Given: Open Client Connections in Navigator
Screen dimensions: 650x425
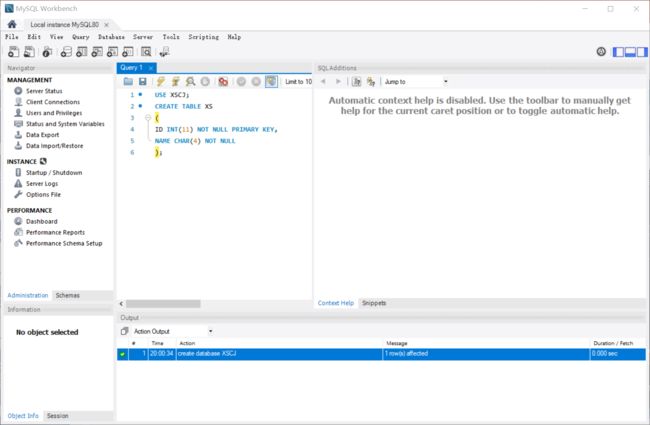Looking at the screenshot, I should click(53, 102).
